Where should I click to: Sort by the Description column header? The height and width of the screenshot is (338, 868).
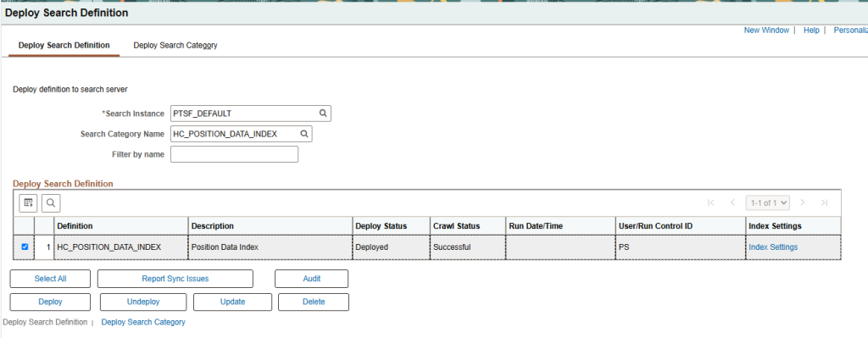(x=213, y=226)
